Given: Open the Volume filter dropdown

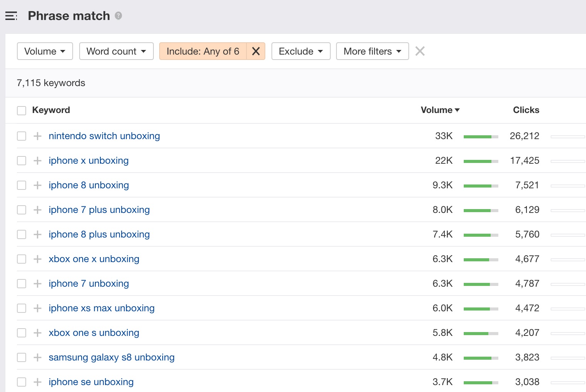Looking at the screenshot, I should point(45,51).
